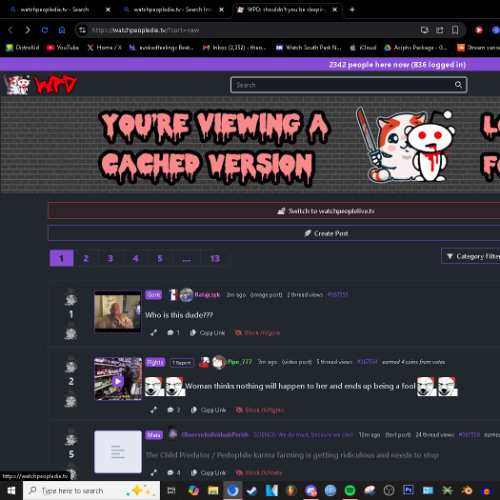The width and height of the screenshot is (500, 500).
Task: Open the browser home icon
Action: coord(62,30)
